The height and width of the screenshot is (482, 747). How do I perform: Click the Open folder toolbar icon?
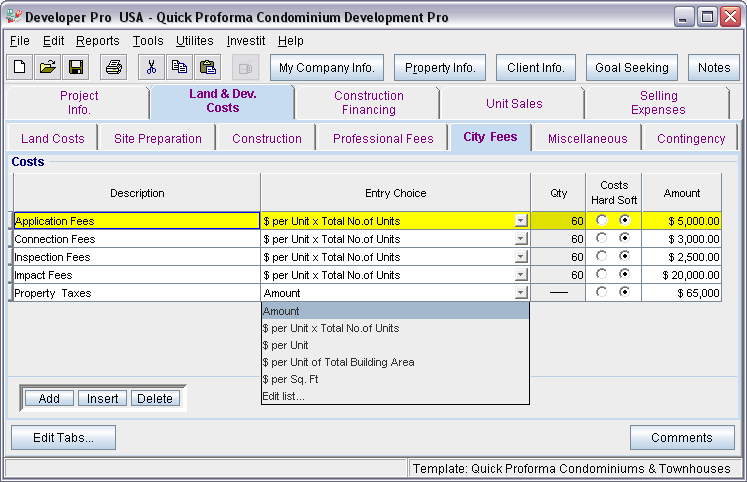[x=48, y=67]
